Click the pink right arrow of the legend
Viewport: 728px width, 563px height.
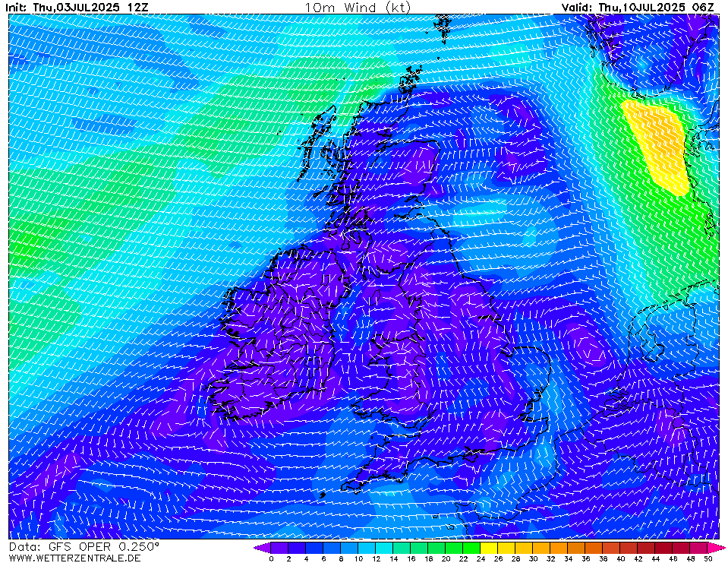pyautogui.click(x=716, y=548)
